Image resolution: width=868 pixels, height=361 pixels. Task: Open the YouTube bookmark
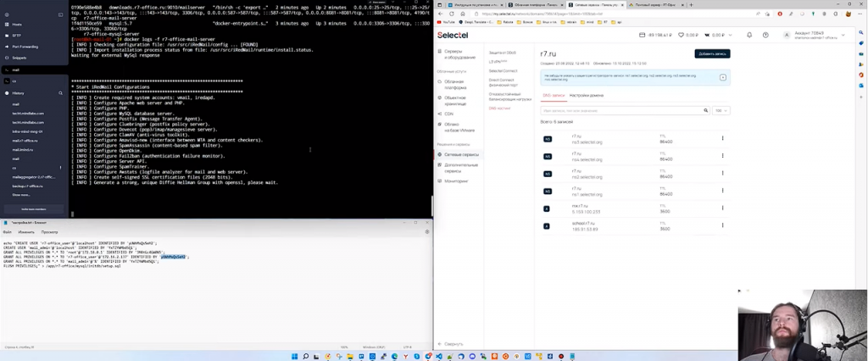click(448, 22)
